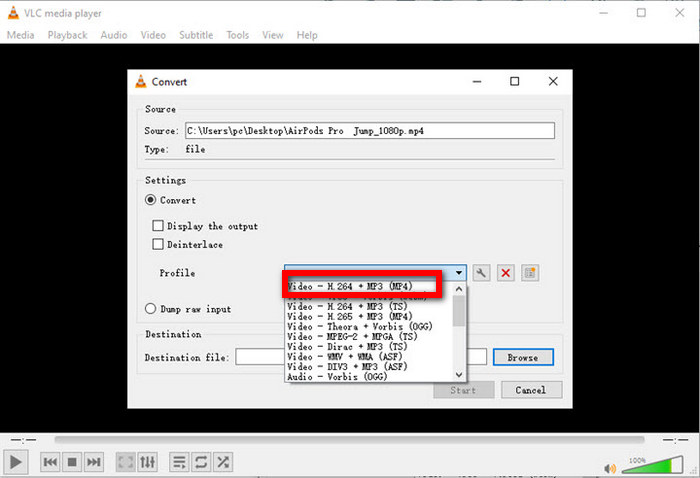Click the profile list scrollbar thumb
The image size is (700, 478).
[459, 311]
